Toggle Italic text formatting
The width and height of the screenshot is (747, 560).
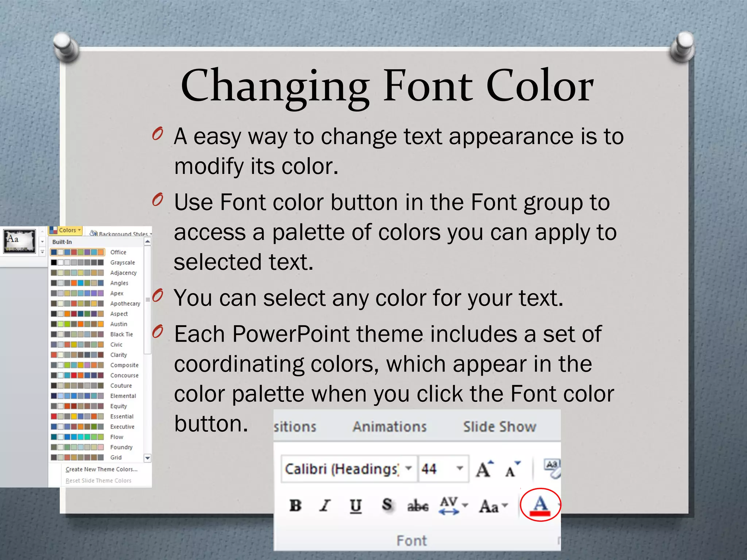(x=325, y=506)
